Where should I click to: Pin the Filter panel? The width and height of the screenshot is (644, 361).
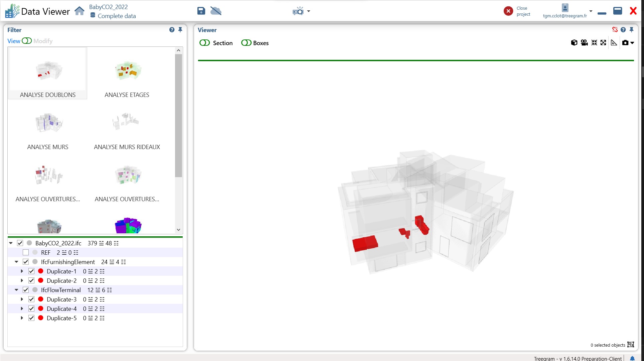tap(180, 30)
